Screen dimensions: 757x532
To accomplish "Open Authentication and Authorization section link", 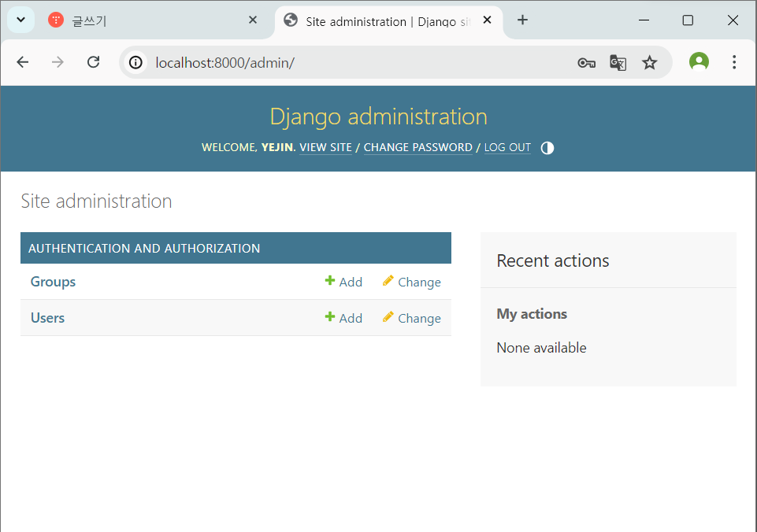I will [x=144, y=249].
